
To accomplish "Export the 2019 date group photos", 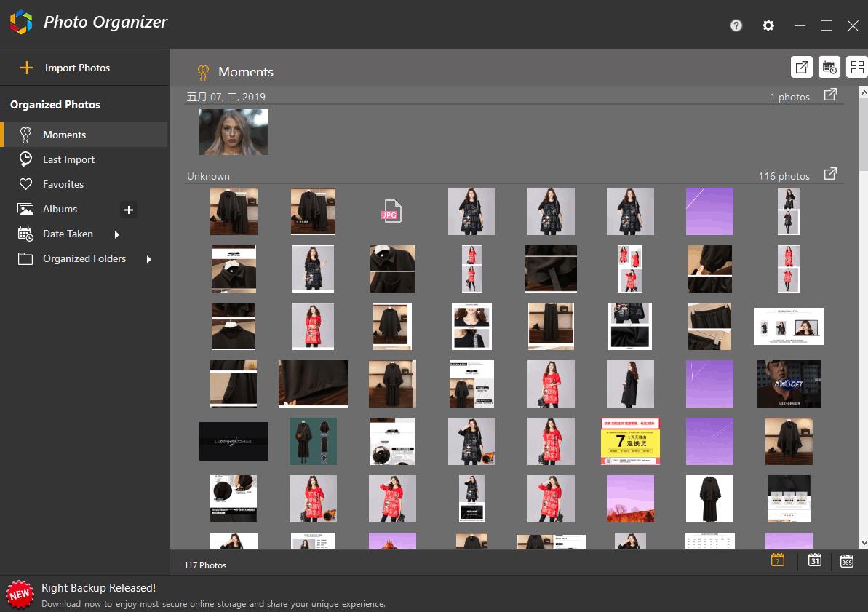I will pos(830,95).
